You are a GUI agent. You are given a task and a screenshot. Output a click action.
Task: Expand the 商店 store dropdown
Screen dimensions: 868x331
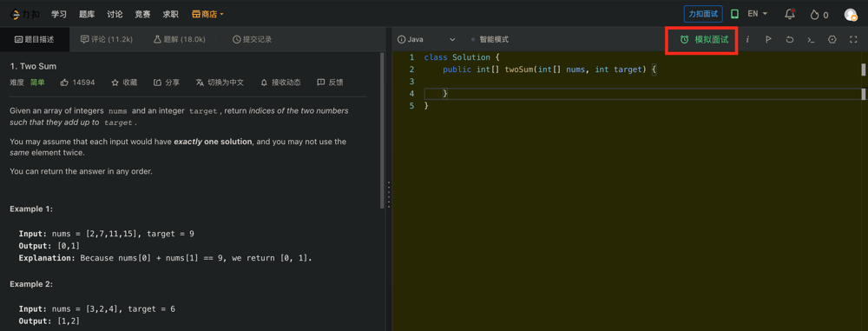pos(207,14)
